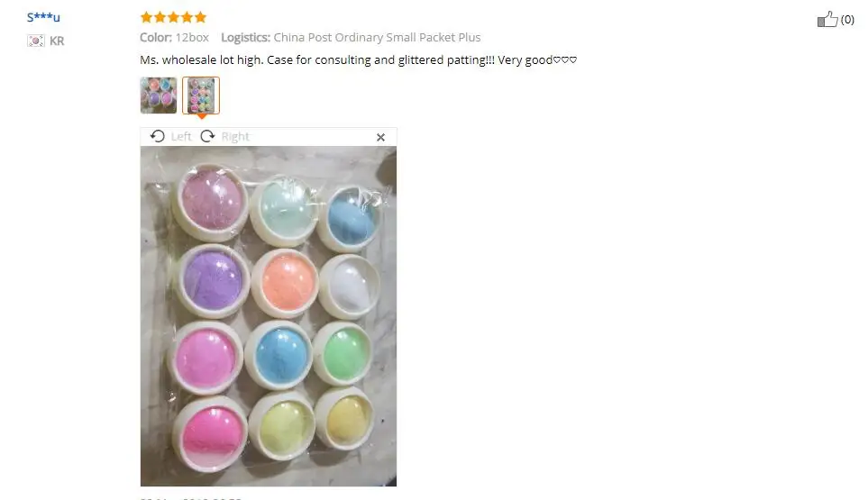Viewport: 868px width, 500px height.
Task: Click the enlarged photo of glitter jars
Action: click(269, 316)
